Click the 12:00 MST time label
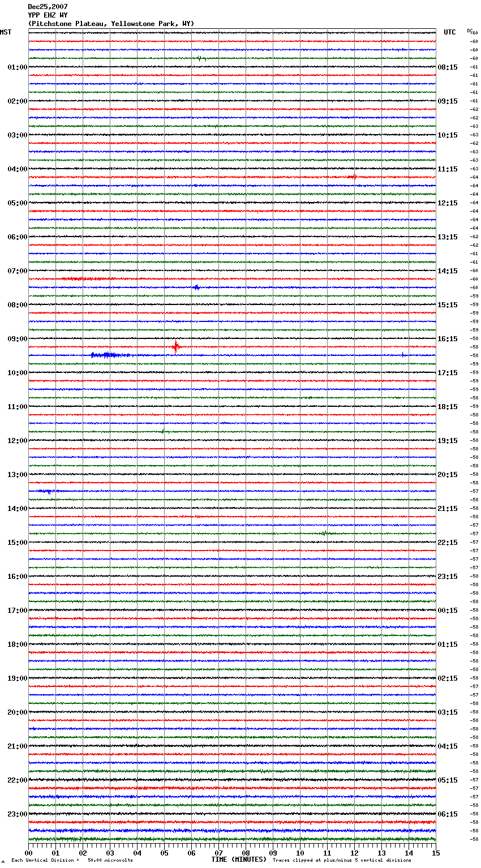The image size is (481, 868). [18, 441]
